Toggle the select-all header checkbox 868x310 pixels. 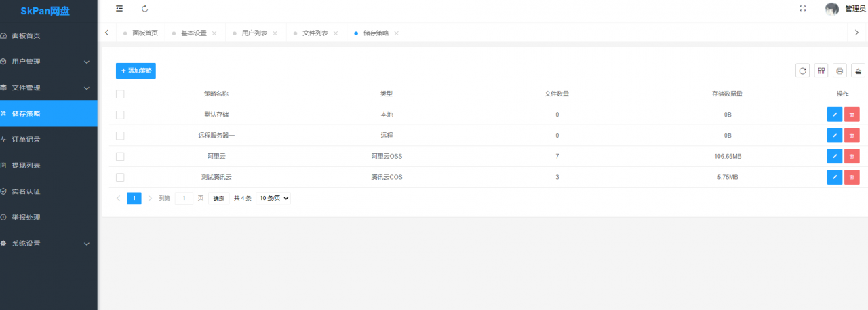click(x=120, y=94)
